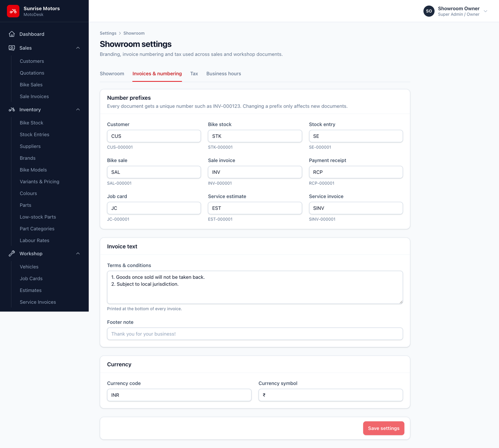Click the Bike stock prefix field
The width and height of the screenshot is (499, 448).
click(x=255, y=136)
